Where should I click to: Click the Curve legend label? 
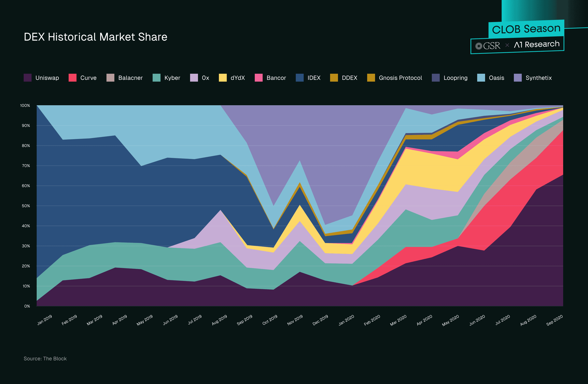pos(89,78)
